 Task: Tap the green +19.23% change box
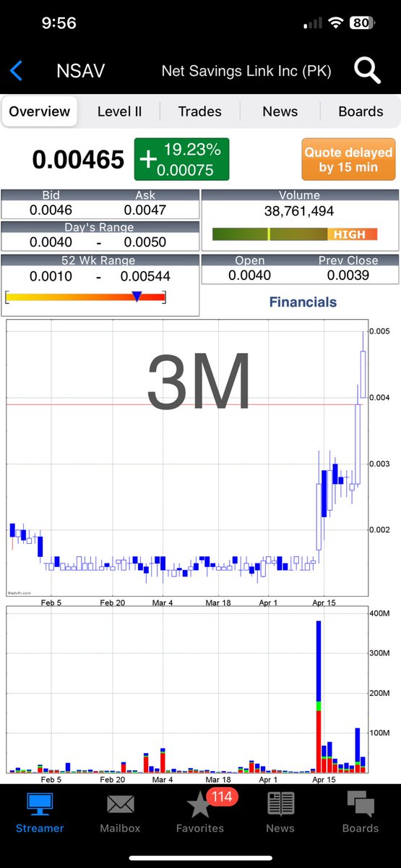tap(181, 159)
